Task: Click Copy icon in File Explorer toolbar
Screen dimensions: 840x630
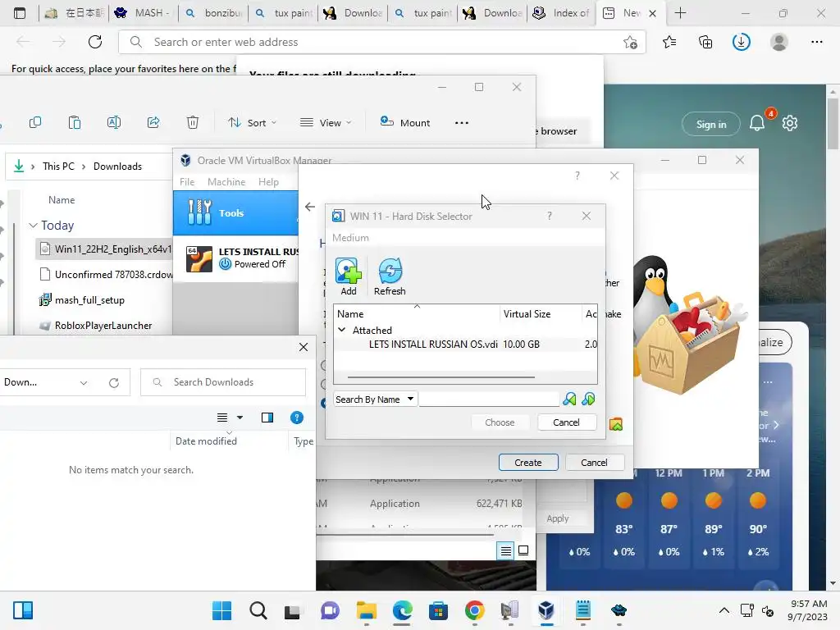Action: coord(35,123)
